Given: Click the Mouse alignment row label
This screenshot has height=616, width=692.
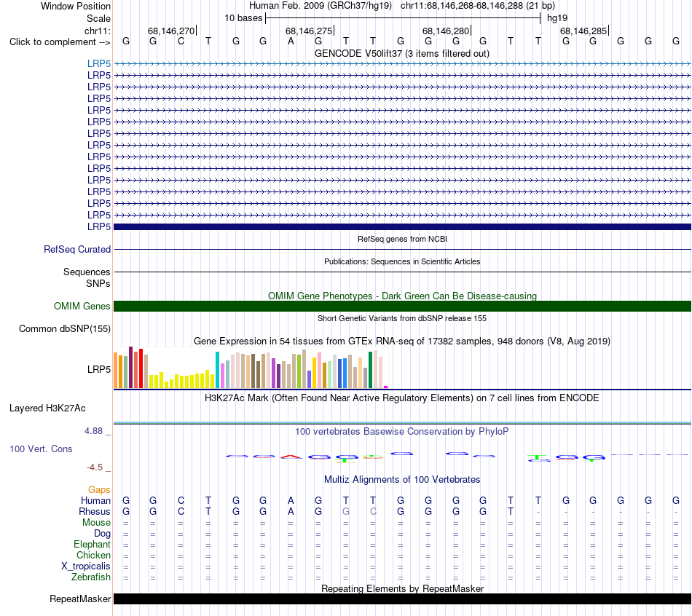Looking at the screenshot, I should (x=96, y=523).
